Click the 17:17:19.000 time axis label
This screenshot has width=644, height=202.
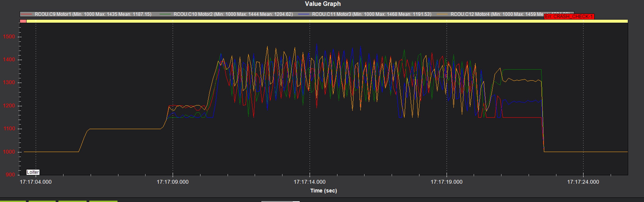point(447,182)
